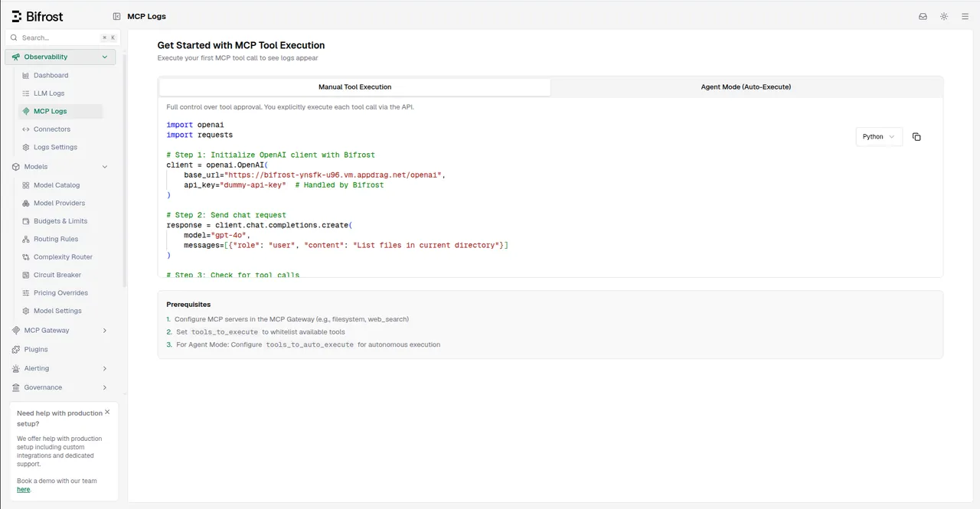Click the Pricing Overrides icon
The image size is (980, 509).
pos(26,293)
